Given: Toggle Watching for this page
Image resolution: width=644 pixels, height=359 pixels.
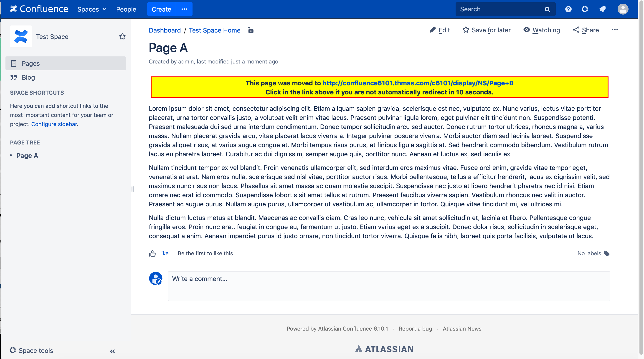Looking at the screenshot, I should (x=542, y=30).
